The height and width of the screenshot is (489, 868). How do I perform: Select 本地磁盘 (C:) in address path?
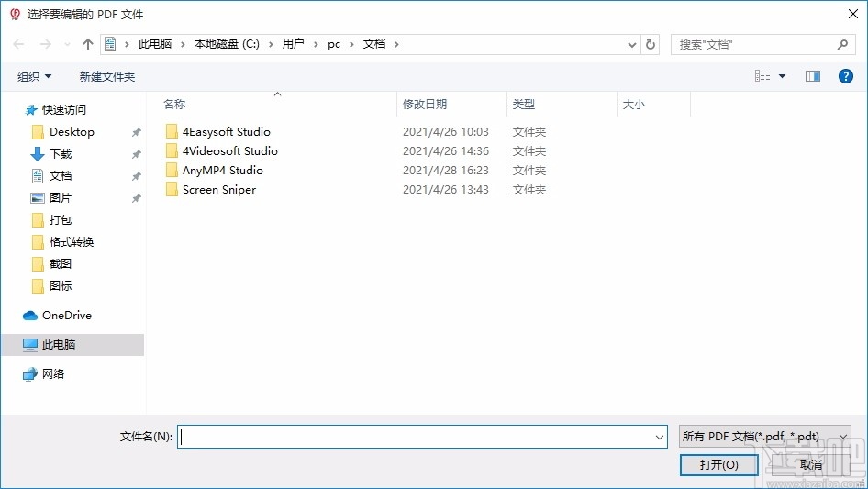click(227, 44)
